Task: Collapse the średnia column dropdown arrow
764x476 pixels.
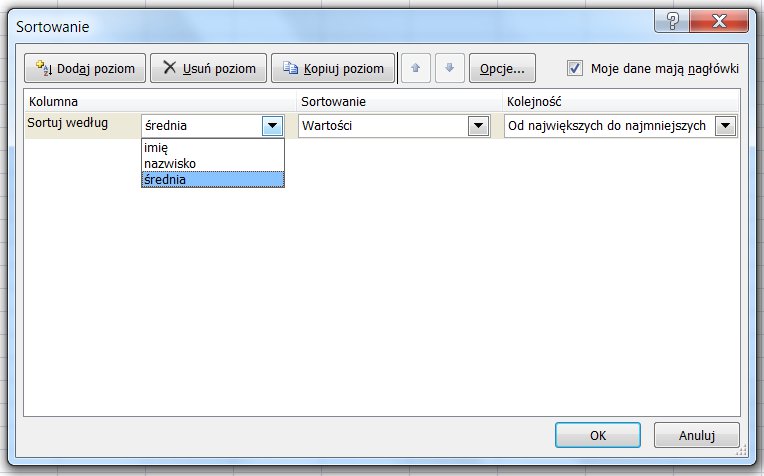Action: [x=272, y=126]
